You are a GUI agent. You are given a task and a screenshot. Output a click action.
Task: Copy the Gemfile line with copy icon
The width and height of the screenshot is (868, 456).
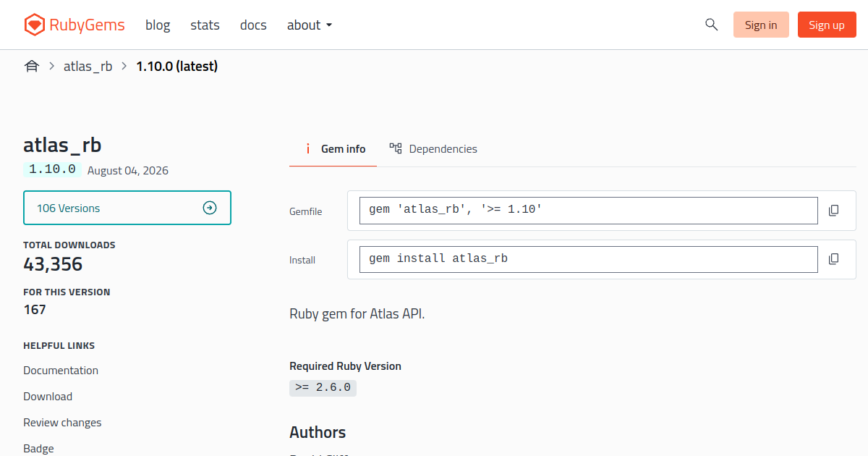[x=833, y=211]
